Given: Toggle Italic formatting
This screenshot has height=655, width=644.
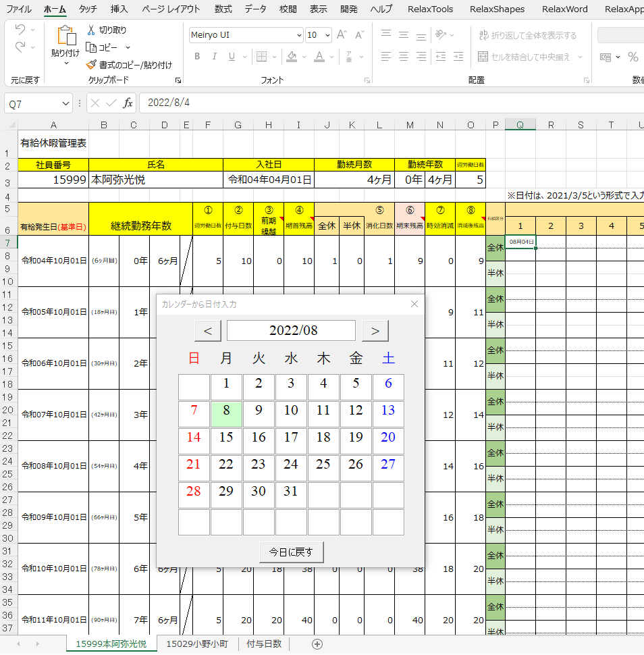Looking at the screenshot, I should pyautogui.click(x=214, y=57).
